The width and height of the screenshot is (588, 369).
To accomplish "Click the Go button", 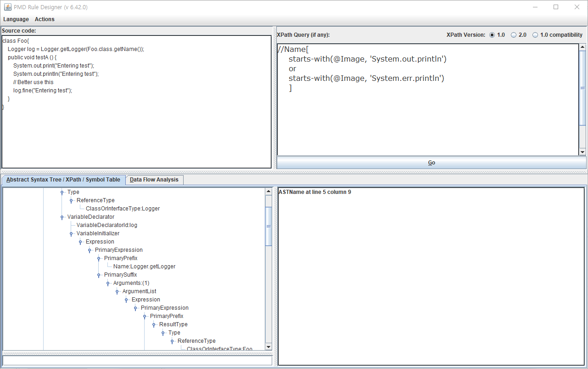I will (x=431, y=163).
